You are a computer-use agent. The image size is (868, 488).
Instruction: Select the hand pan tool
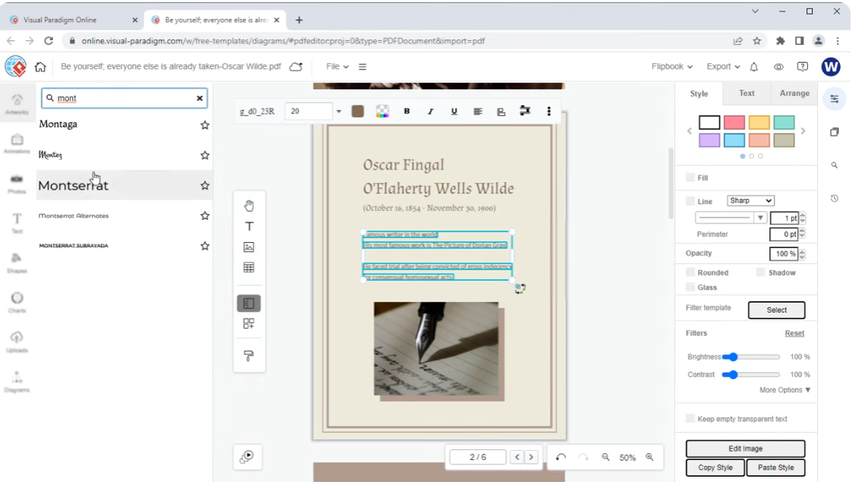tap(249, 206)
